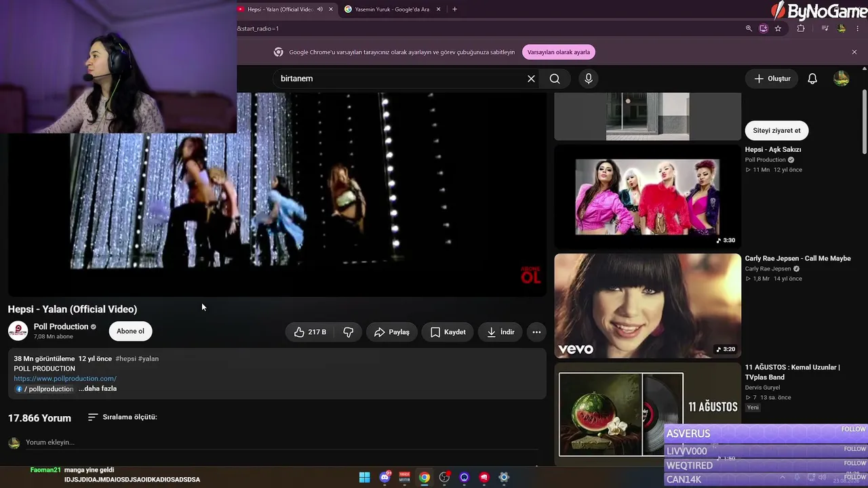Share the video via Paylaş

tap(392, 332)
